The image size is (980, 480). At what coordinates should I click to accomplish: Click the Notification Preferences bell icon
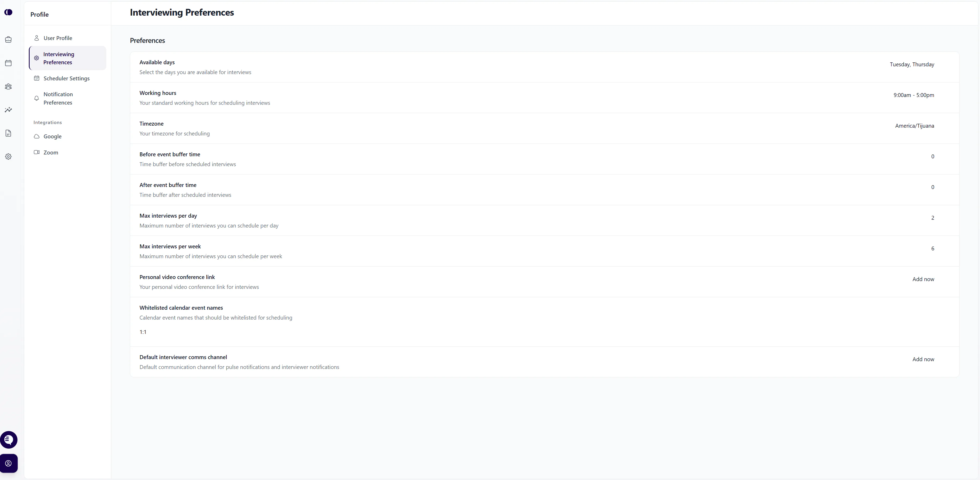pyautogui.click(x=37, y=99)
